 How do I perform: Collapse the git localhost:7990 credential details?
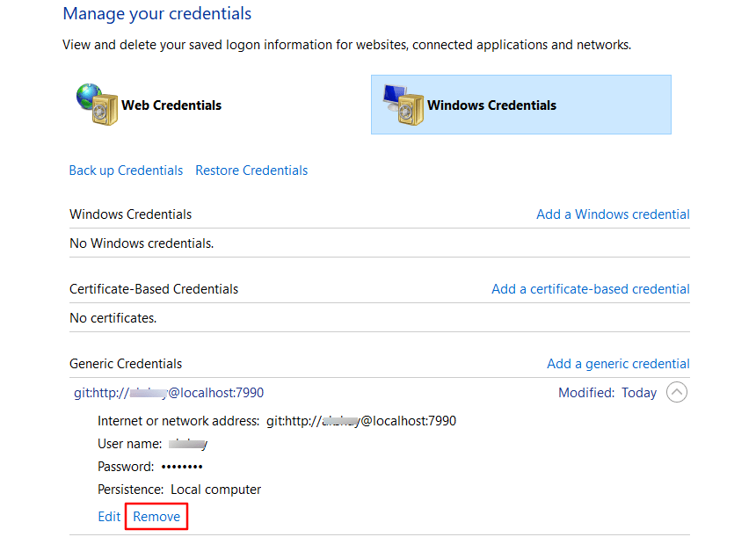tap(677, 392)
